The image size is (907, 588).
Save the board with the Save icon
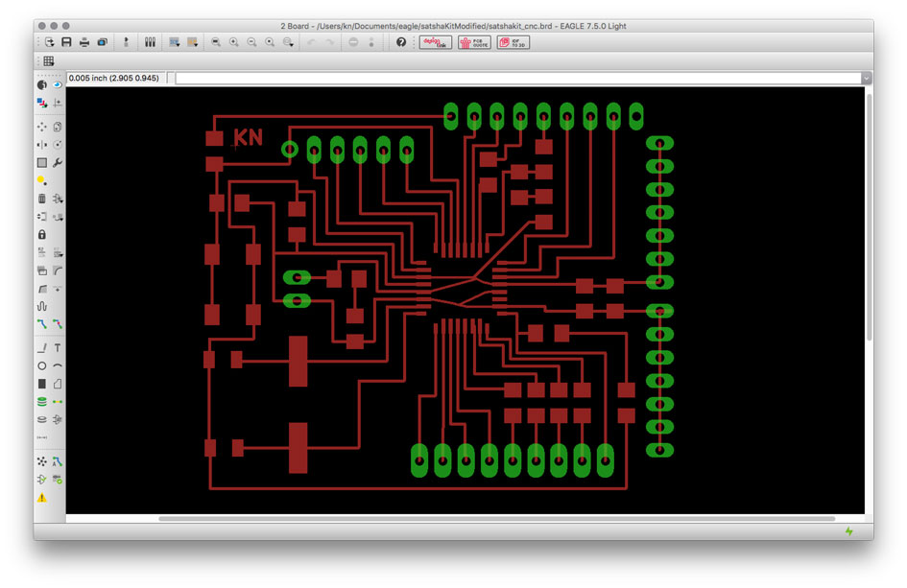(x=66, y=42)
